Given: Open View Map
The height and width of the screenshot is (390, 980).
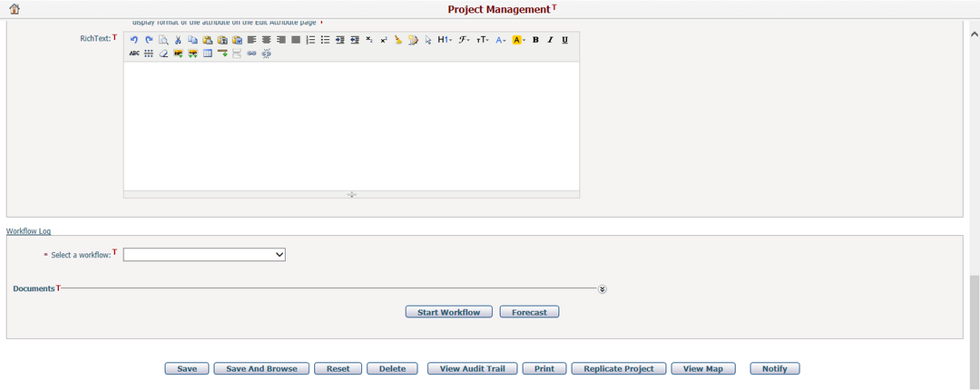Looking at the screenshot, I should point(703,368).
